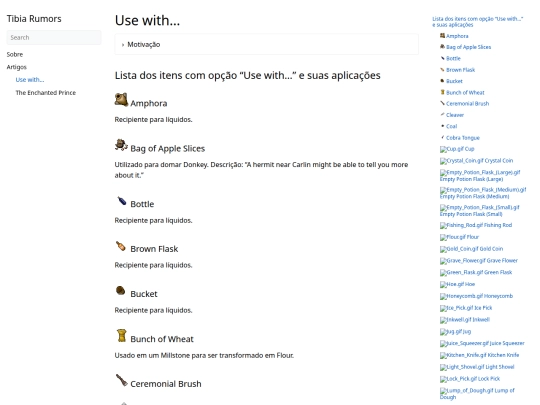Go to Light Shovel in contents
Screen dimensions: 540x405
(x=477, y=367)
